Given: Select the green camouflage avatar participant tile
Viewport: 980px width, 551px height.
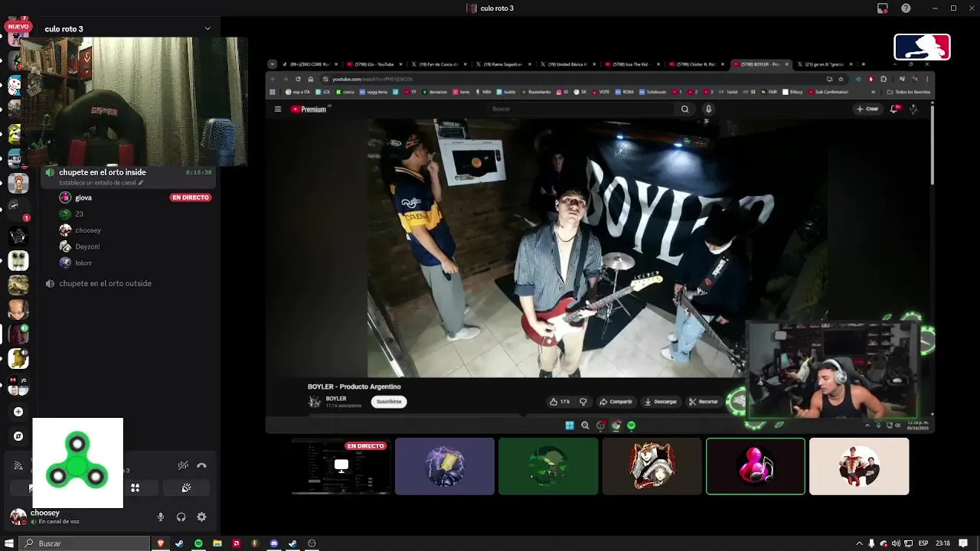Looking at the screenshot, I should tap(548, 466).
